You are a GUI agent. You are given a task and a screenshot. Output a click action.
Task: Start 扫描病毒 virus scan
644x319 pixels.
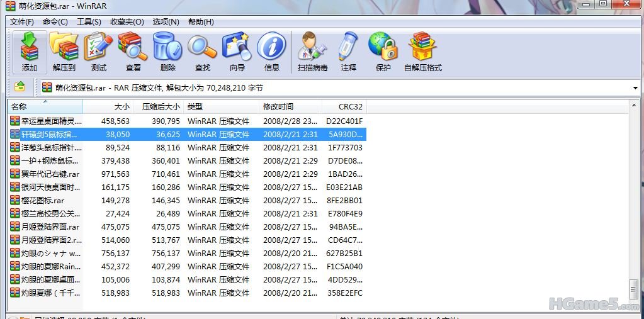[x=312, y=52]
